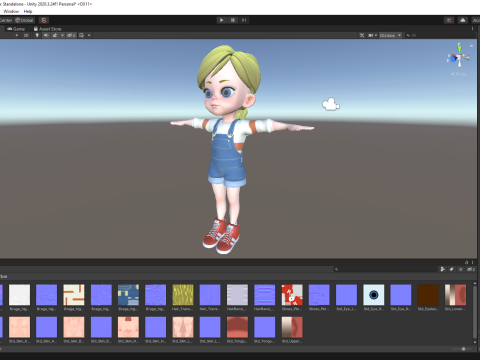Adjust the thumbnail size slider in Project panel
Image resolution: width=480 pixels, height=360 pixels.
click(x=463, y=349)
